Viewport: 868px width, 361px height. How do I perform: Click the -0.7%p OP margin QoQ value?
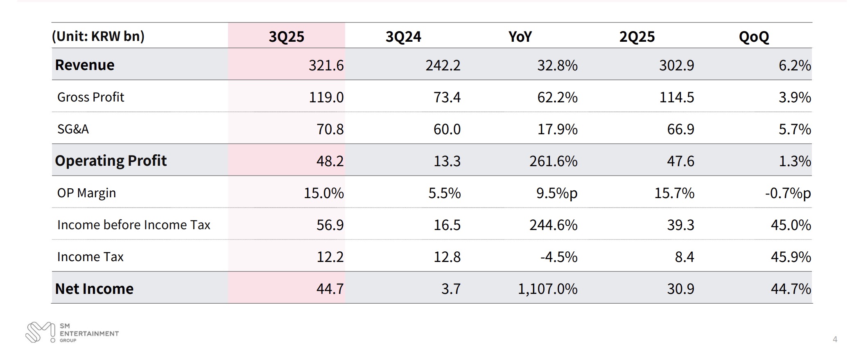pyautogui.click(x=788, y=193)
